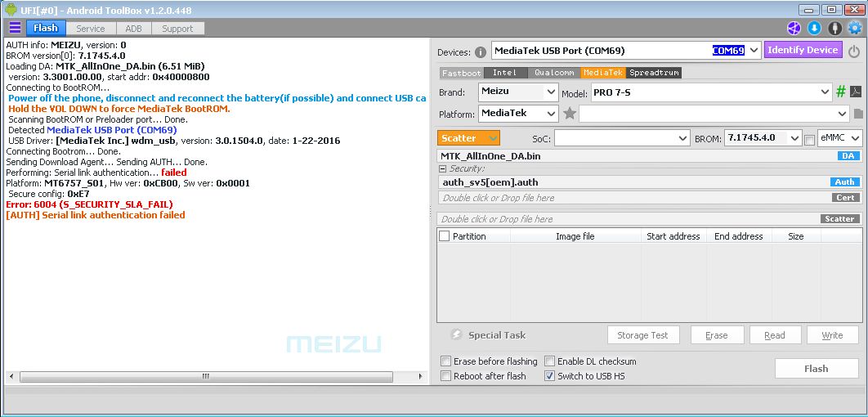Click the log horizontal scrollbar thumb
The width and height of the screenshot is (868, 417).
point(206,377)
